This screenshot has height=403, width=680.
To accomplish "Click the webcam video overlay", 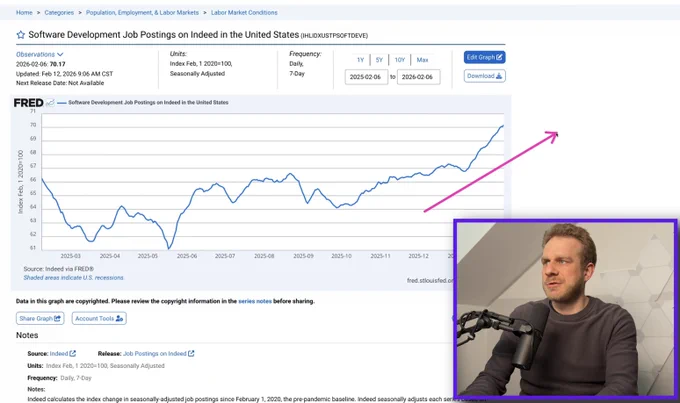I will tap(566, 309).
